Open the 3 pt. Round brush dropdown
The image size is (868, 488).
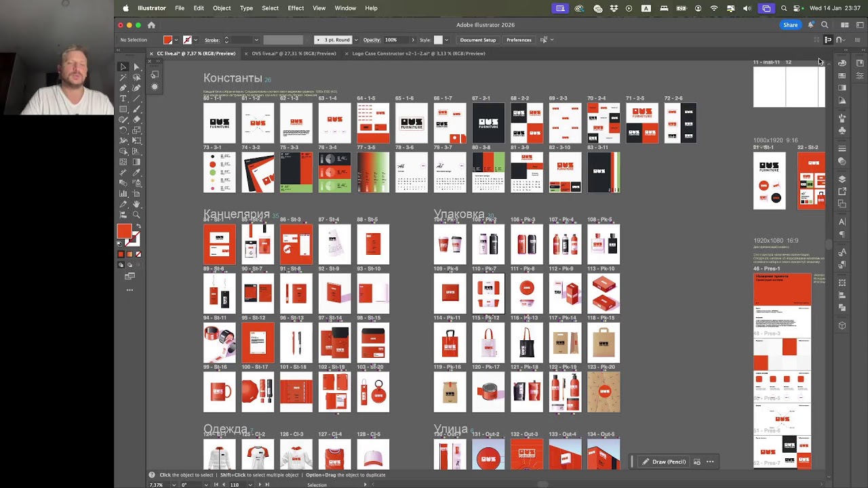tap(356, 40)
